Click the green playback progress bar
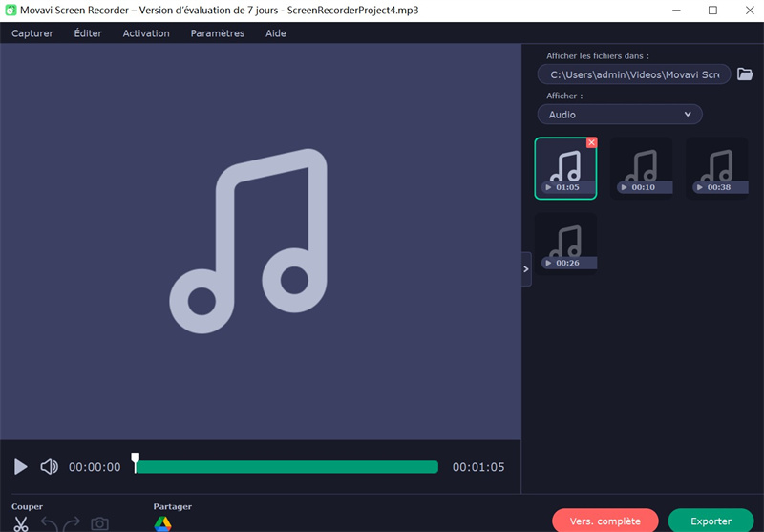 [287, 467]
